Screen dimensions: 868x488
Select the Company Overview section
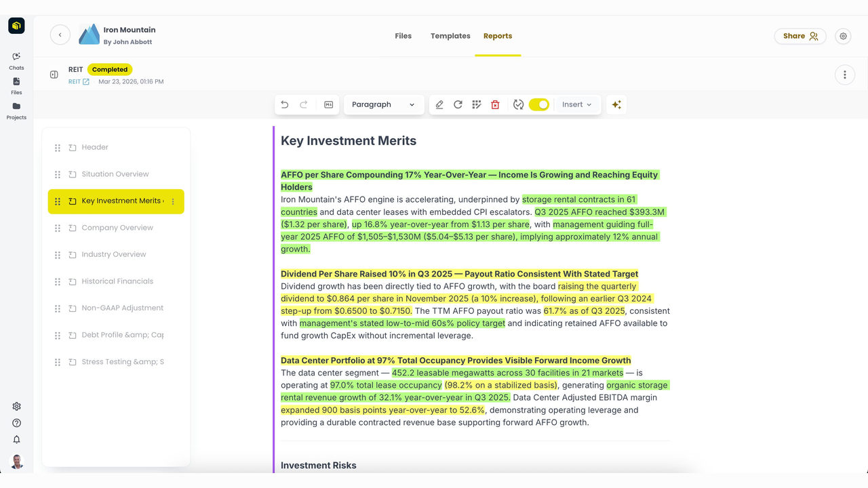tap(116, 228)
